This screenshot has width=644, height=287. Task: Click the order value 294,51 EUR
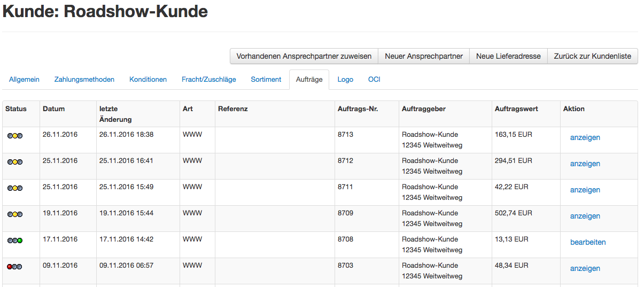tap(514, 161)
